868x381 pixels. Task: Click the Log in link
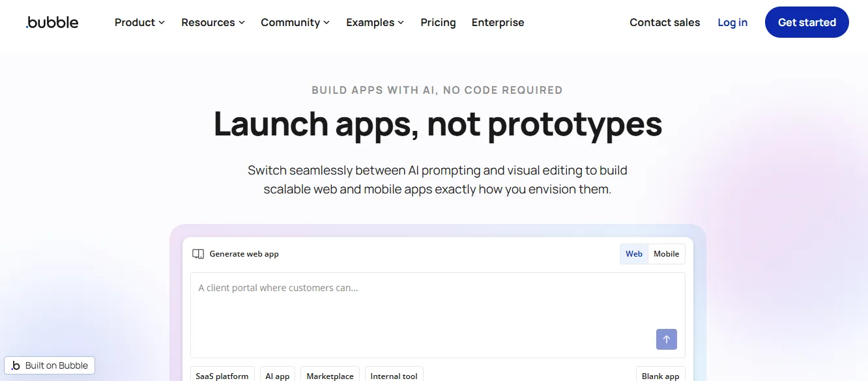pyautogui.click(x=732, y=23)
